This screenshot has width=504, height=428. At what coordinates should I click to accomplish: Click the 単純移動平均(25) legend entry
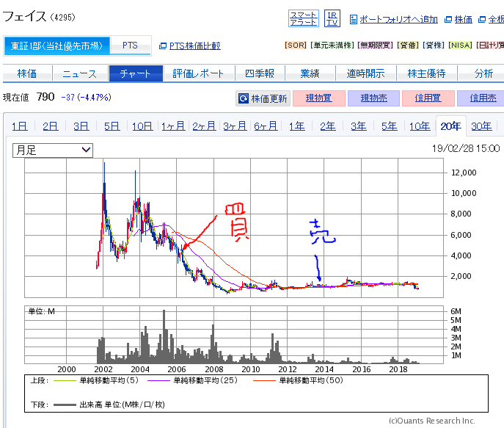click(x=192, y=380)
